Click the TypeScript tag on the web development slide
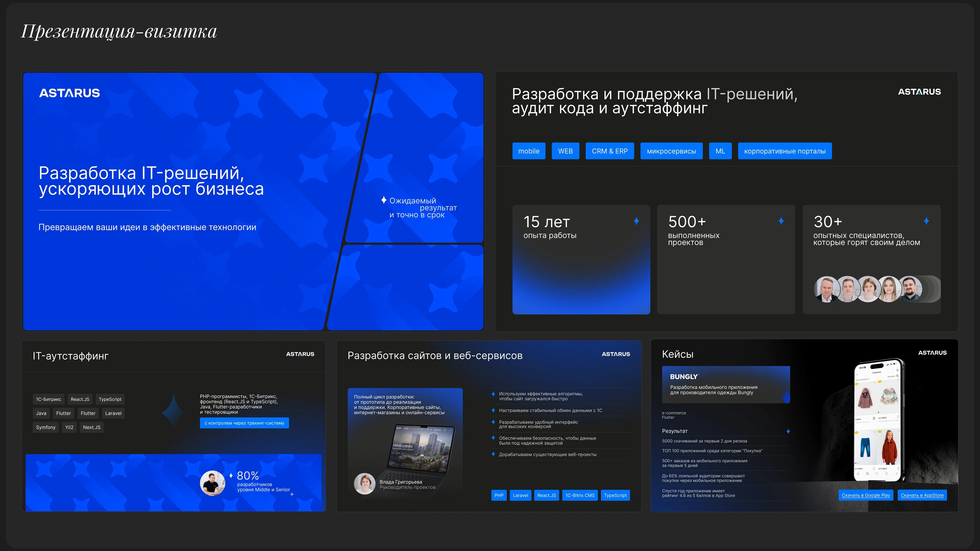This screenshot has width=980, height=551. [615, 495]
